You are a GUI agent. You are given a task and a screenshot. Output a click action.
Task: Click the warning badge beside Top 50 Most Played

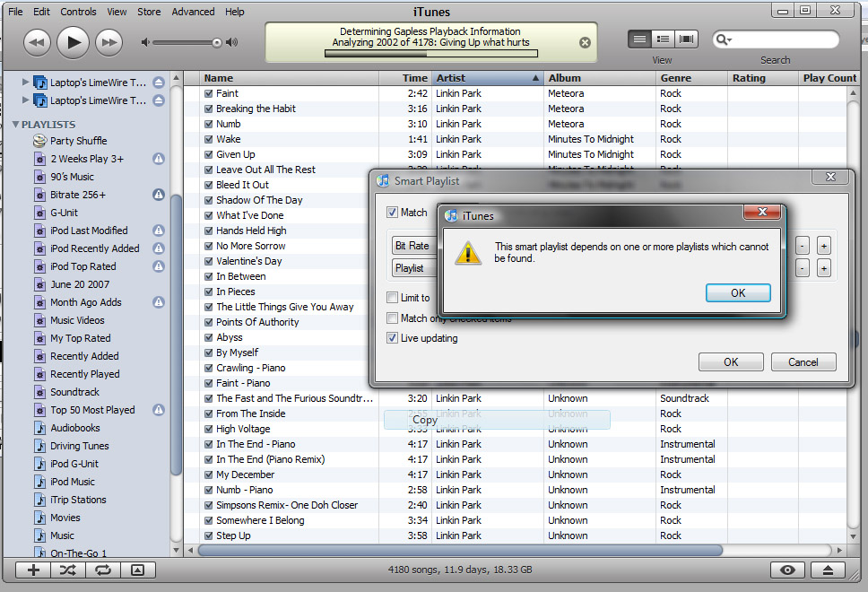[x=159, y=410]
